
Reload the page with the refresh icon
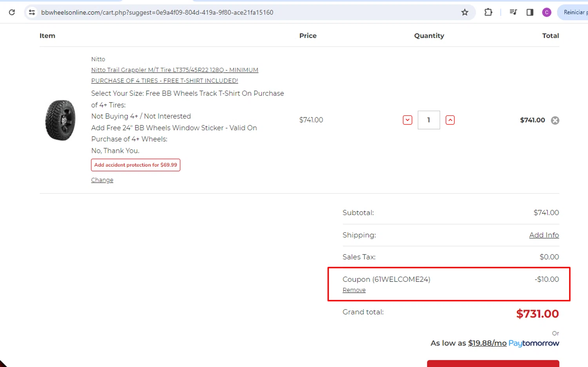click(x=12, y=12)
